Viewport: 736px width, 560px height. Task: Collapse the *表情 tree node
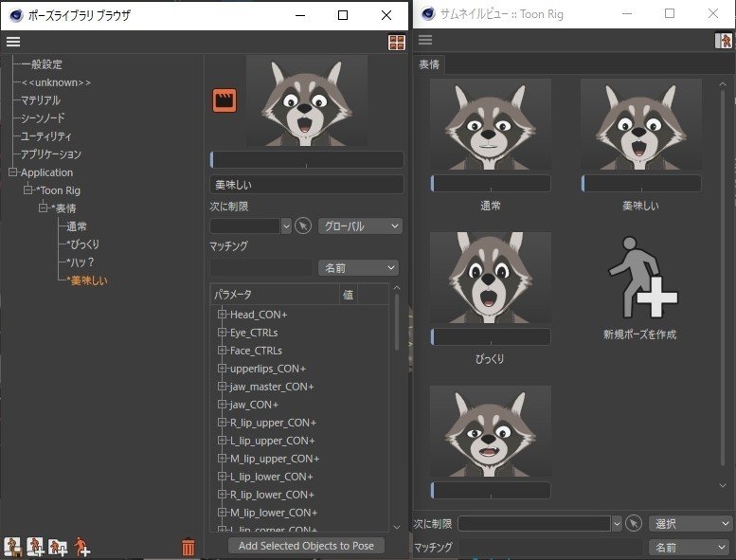click(44, 208)
